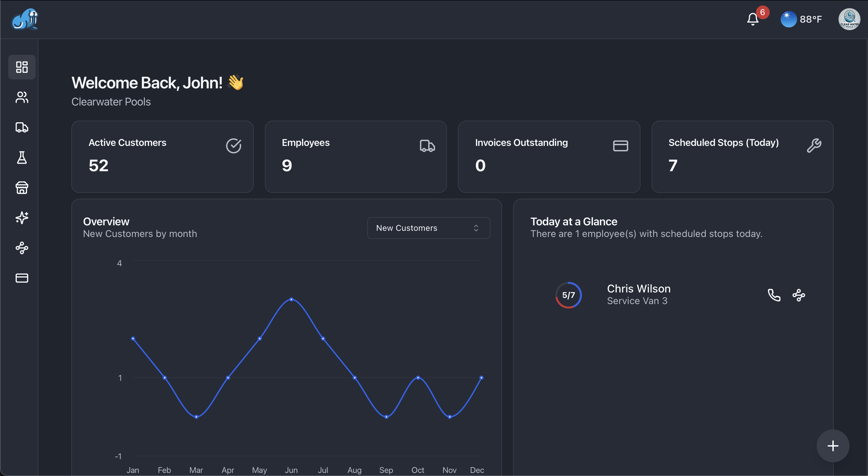
Task: Click the Mar data point on chart
Action: (x=196, y=417)
